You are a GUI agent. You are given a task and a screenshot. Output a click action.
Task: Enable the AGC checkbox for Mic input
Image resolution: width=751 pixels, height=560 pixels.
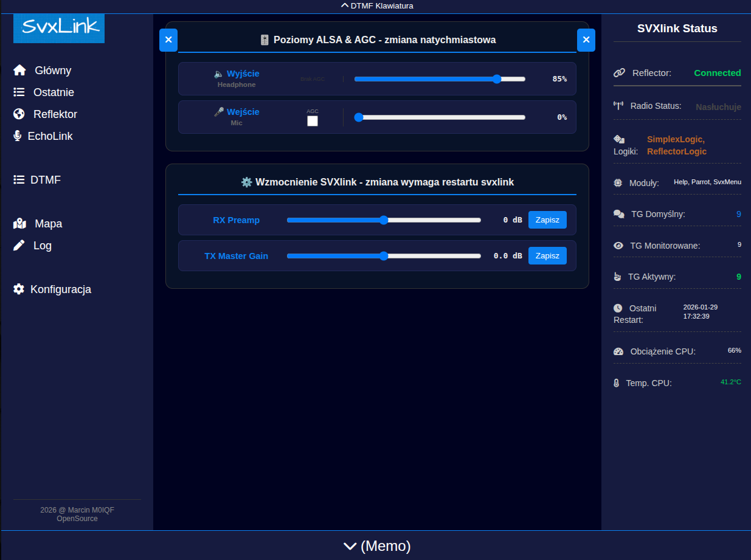pos(313,121)
